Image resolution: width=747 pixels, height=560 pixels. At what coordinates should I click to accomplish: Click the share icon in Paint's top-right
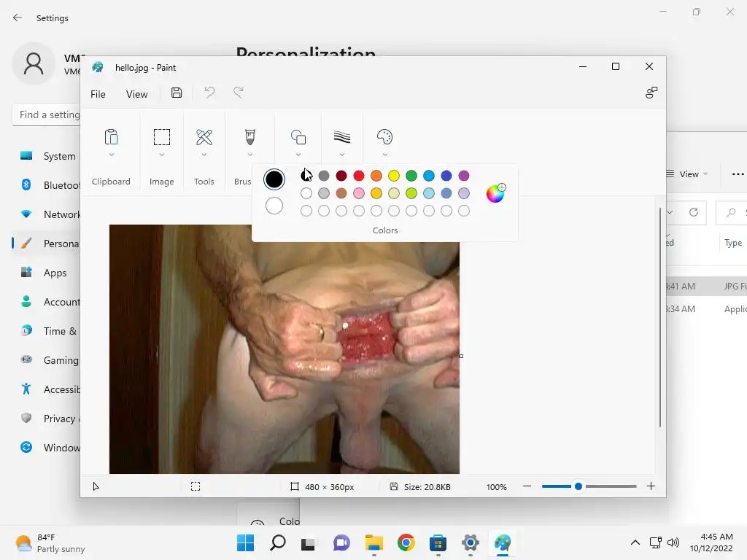point(651,93)
